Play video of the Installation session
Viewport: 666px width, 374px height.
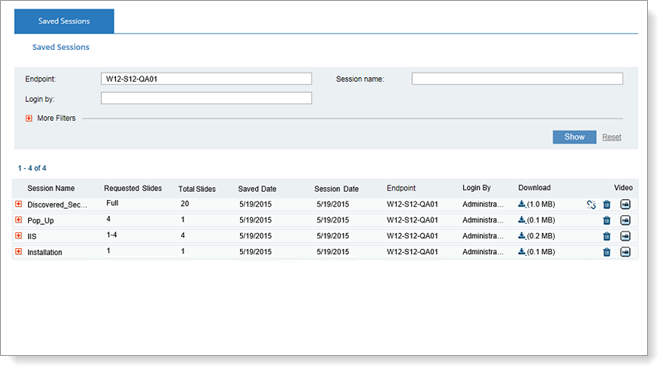625,252
